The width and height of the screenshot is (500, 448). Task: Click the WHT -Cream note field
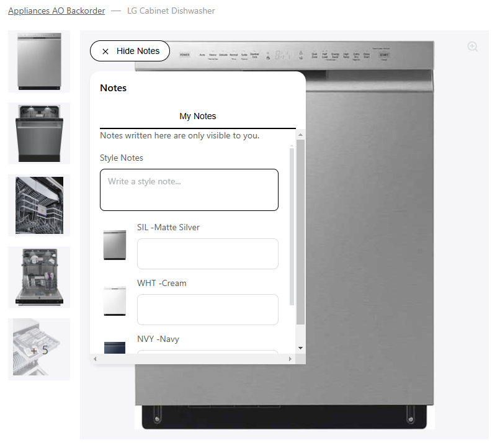[208, 310]
